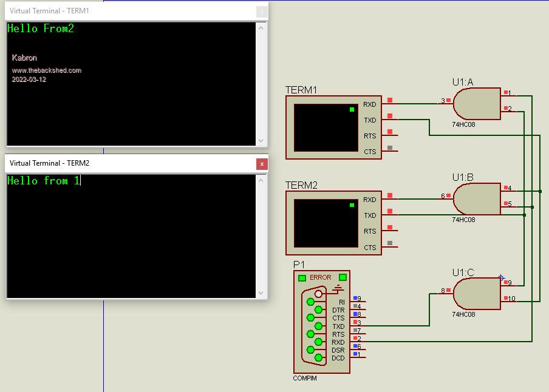Click the www.thebackshed.com text

tap(47, 70)
